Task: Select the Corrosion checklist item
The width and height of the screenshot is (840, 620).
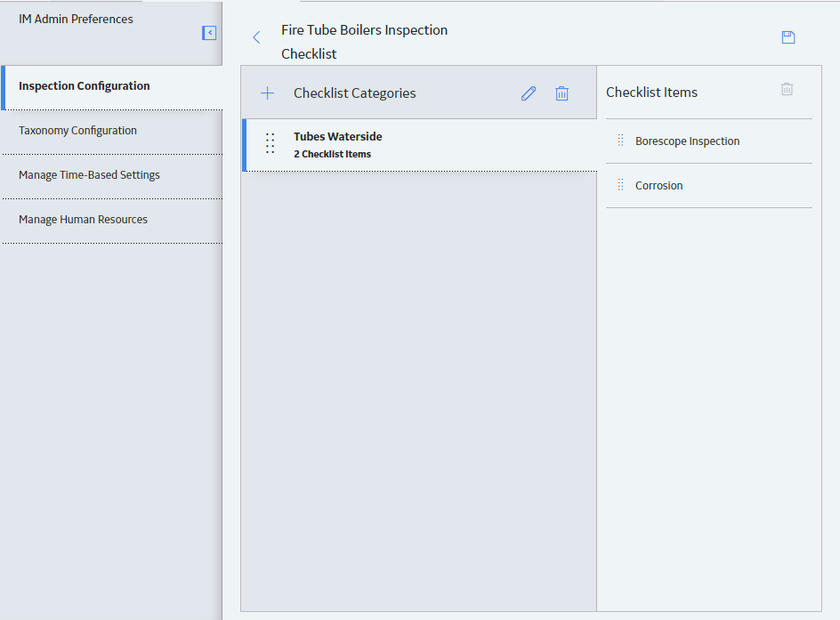Action: tap(708, 186)
